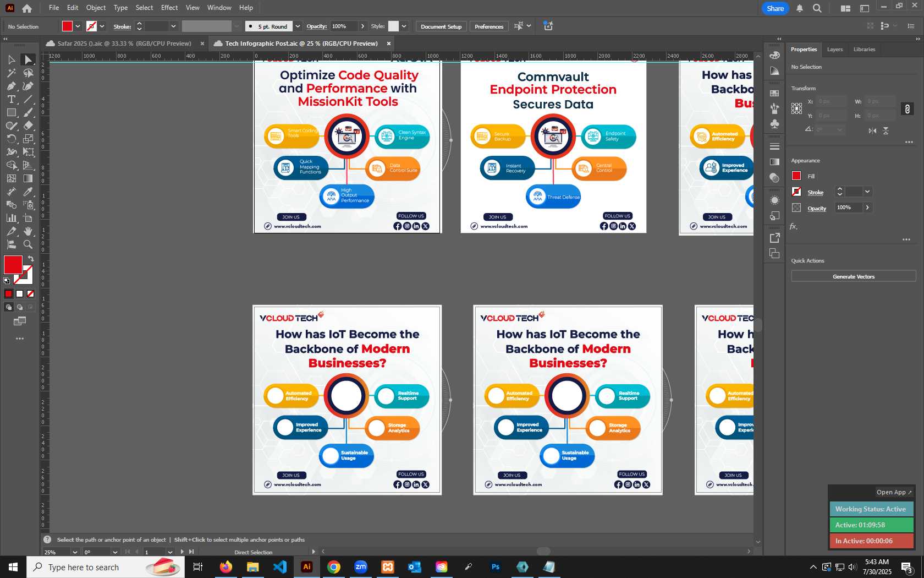Switch to the Layers tab
The image size is (924, 578).
pos(834,49)
